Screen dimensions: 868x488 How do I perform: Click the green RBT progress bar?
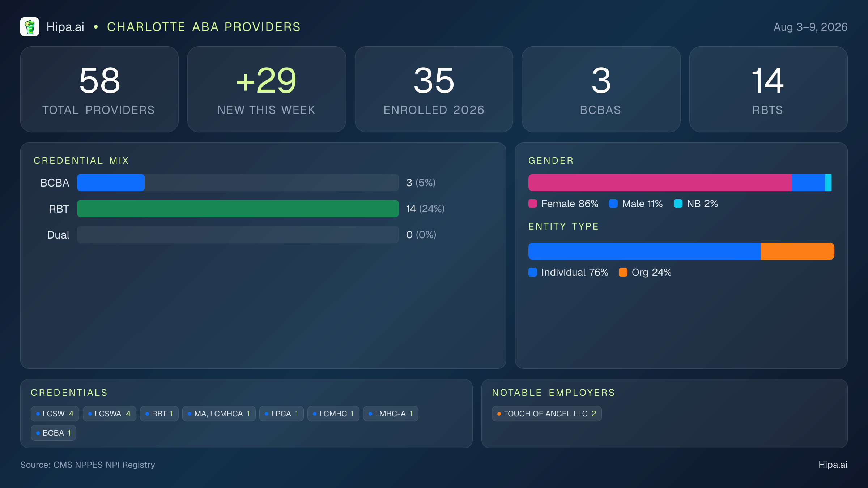(238, 209)
